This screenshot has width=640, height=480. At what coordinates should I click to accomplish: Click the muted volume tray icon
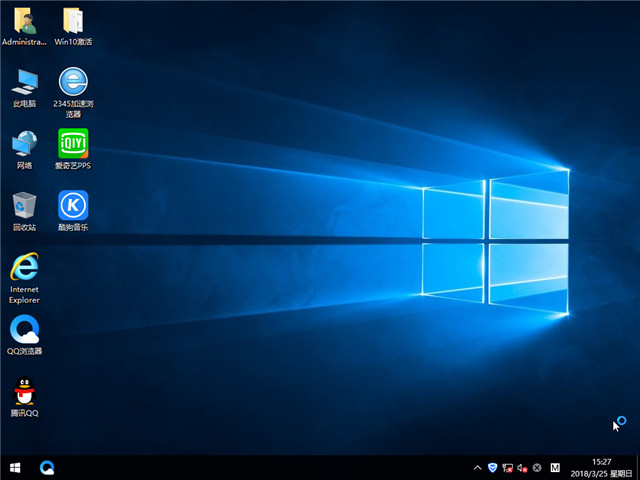point(522,468)
